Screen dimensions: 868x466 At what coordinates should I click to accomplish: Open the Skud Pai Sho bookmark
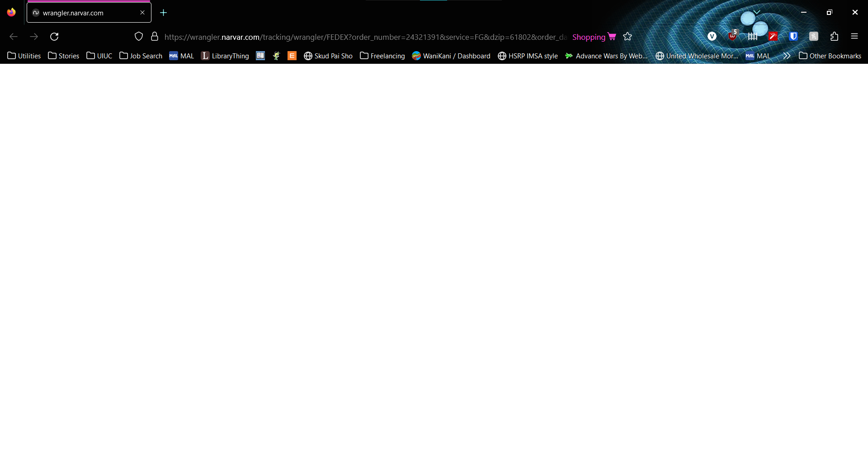point(328,56)
